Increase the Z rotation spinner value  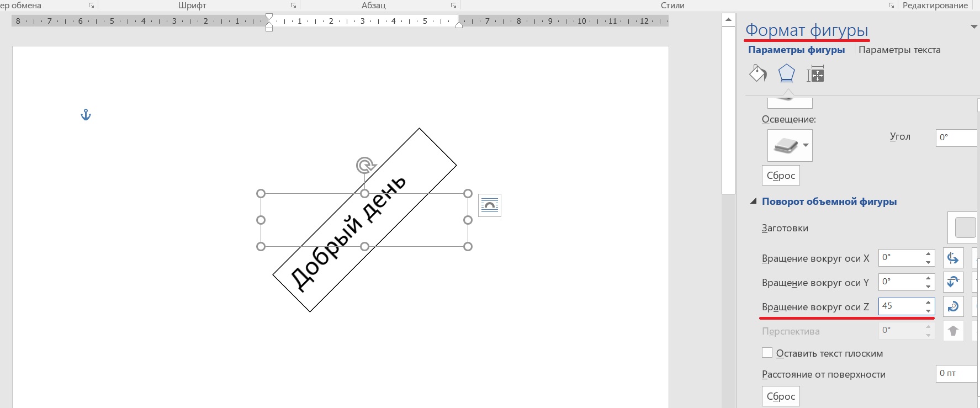[929, 303]
